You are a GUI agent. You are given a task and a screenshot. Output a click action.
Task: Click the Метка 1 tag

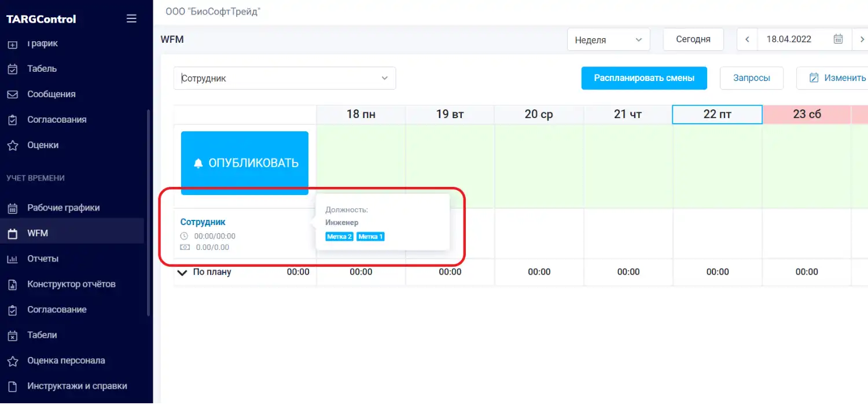370,237
